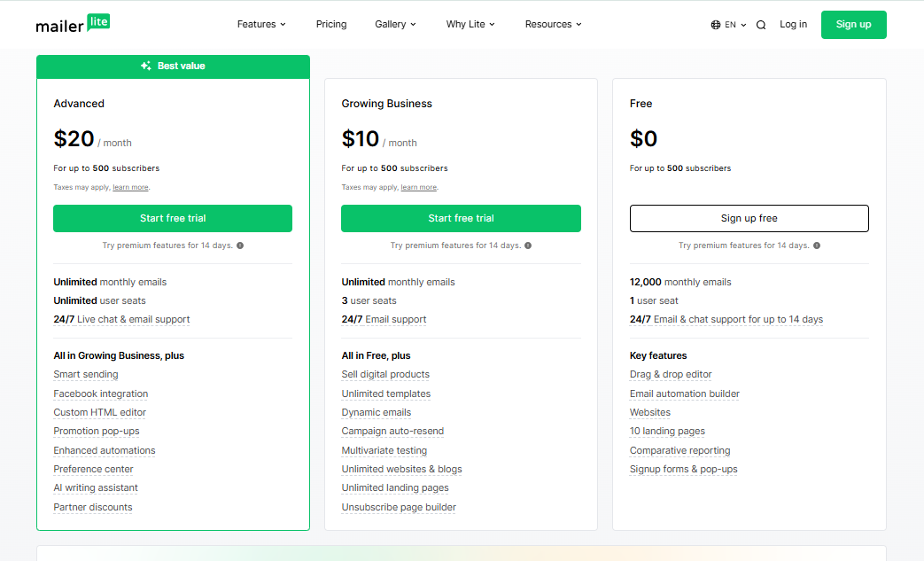The height and width of the screenshot is (561, 924).
Task: Click info icon under Growing Business trial note
Action: [x=528, y=245]
